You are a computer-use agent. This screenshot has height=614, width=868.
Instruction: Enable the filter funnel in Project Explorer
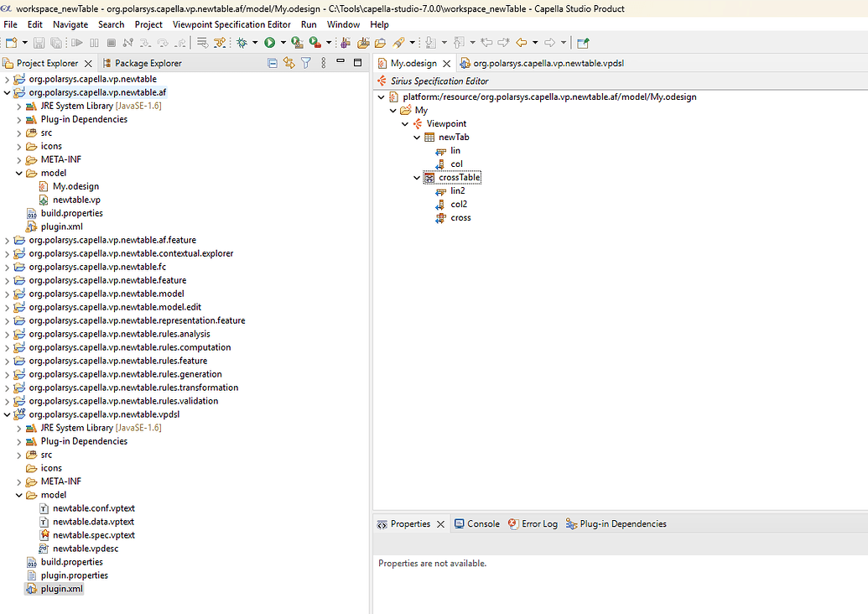click(x=305, y=63)
